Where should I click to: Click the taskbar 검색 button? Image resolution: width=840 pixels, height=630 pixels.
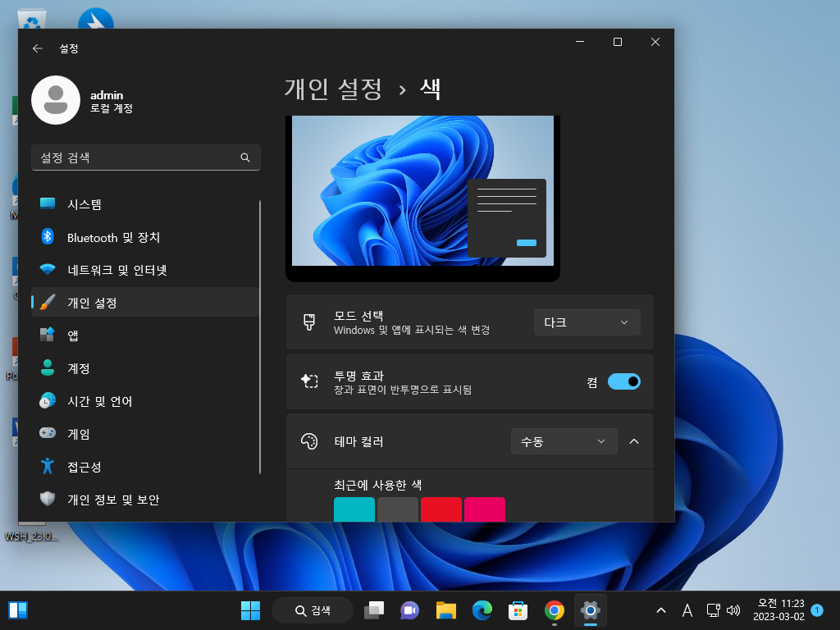click(313, 610)
